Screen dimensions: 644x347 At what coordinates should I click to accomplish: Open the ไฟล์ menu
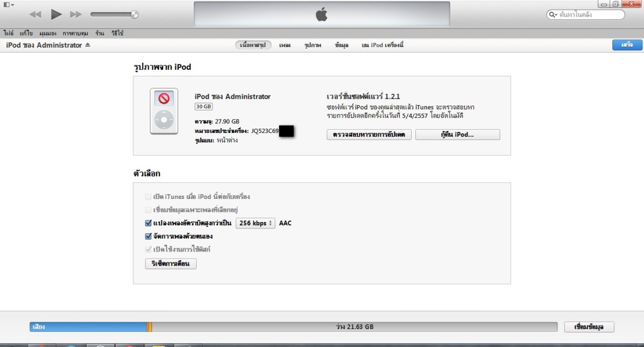(x=9, y=33)
